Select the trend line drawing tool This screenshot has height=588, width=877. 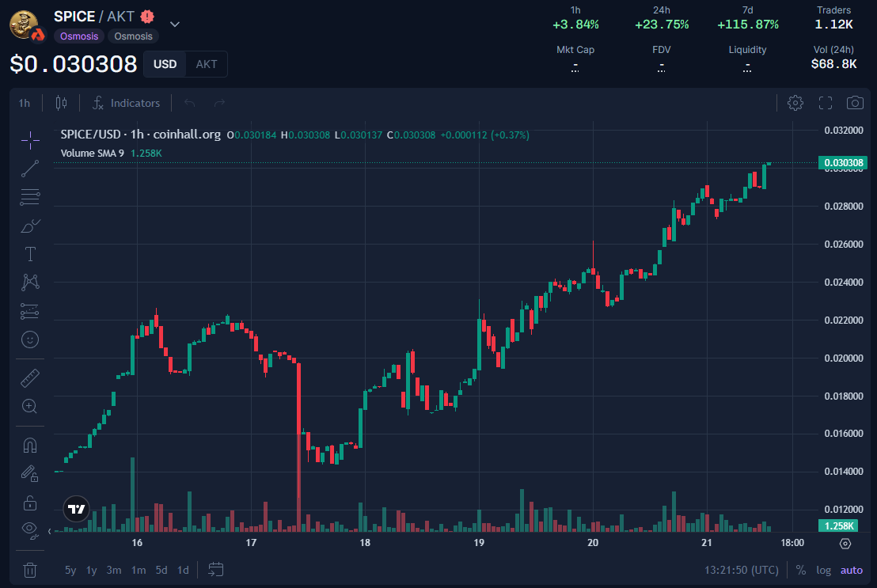[30, 169]
